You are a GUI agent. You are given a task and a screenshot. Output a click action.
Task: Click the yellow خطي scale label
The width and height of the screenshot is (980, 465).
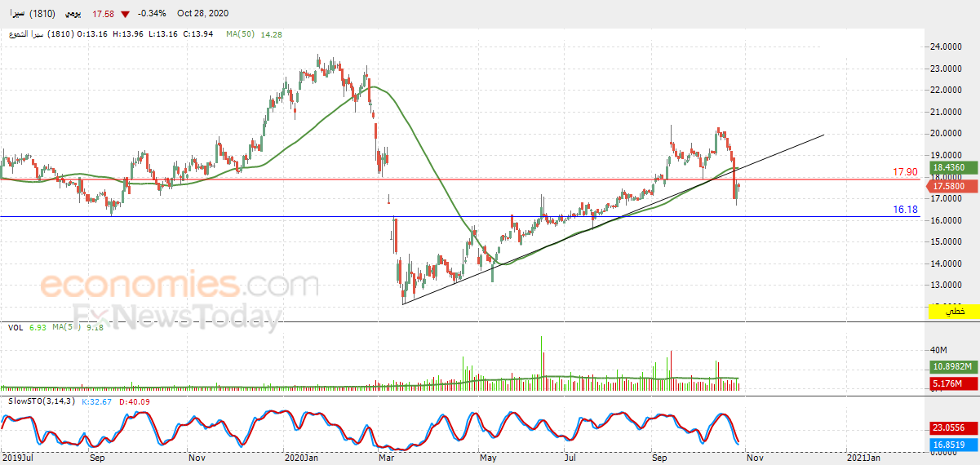tap(954, 311)
